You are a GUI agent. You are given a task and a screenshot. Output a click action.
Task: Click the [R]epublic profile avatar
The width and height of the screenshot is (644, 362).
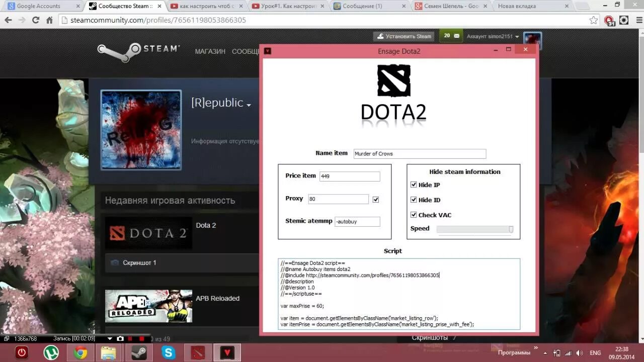[x=141, y=130]
